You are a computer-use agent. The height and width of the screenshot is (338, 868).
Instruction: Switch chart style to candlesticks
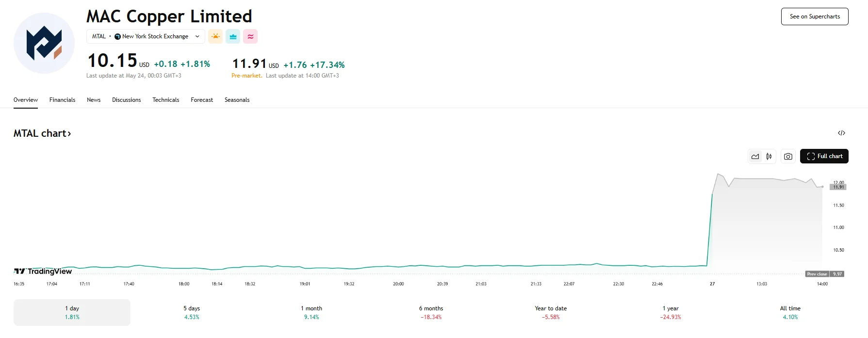coord(769,156)
